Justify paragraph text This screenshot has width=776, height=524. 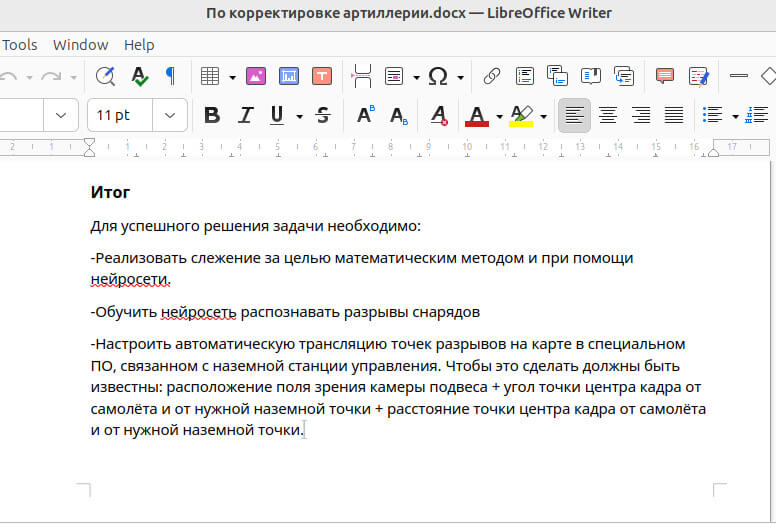tap(674, 115)
